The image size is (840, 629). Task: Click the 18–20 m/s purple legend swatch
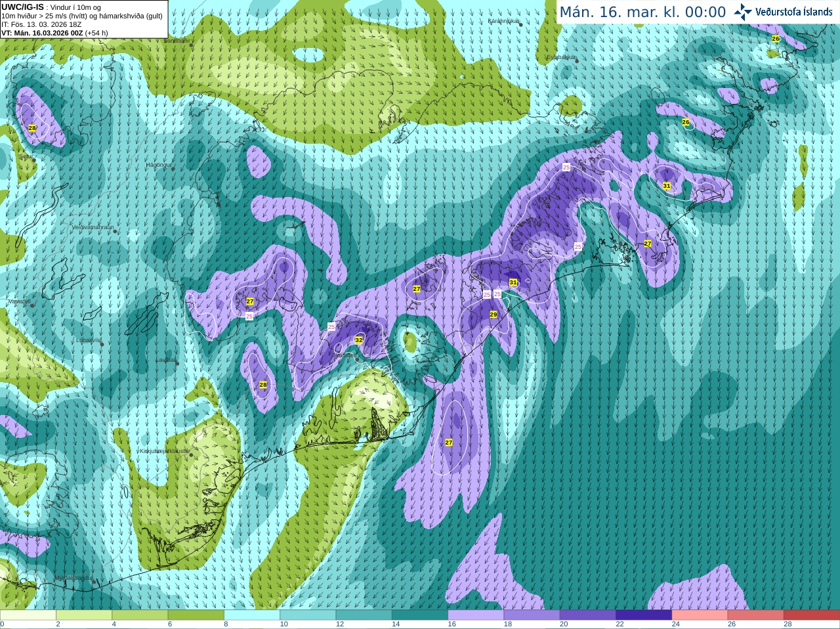pyautogui.click(x=532, y=615)
